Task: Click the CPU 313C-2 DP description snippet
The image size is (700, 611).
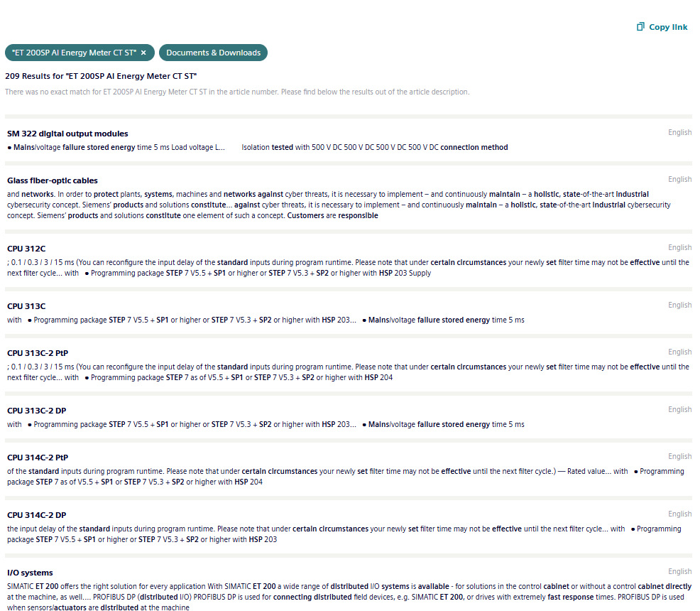Action: coord(266,425)
